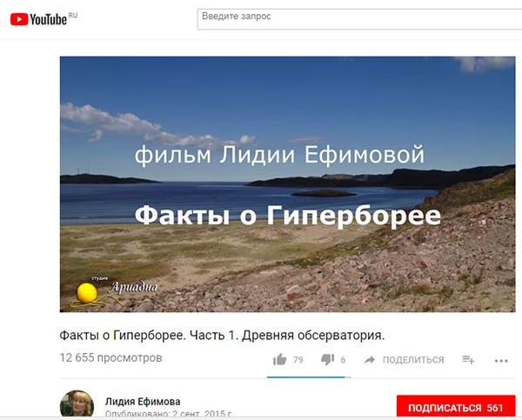Click the ПОДПИСАТЬСЯ 561 subscribe button

click(x=456, y=406)
